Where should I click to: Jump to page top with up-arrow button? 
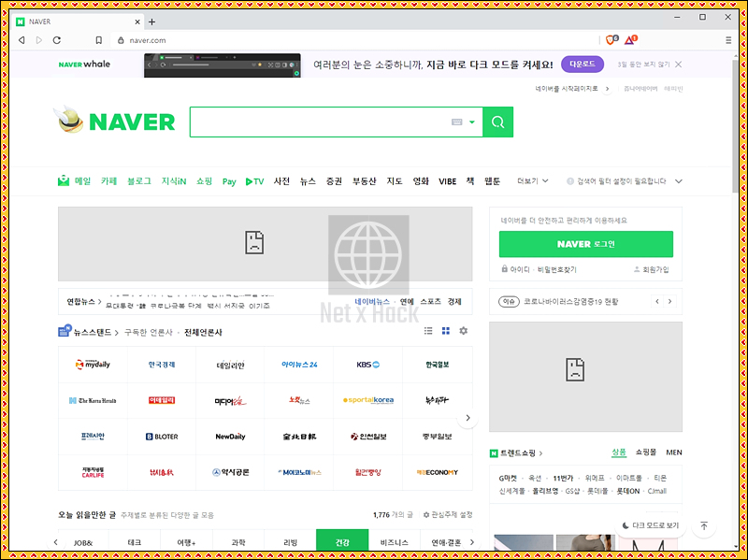click(704, 525)
